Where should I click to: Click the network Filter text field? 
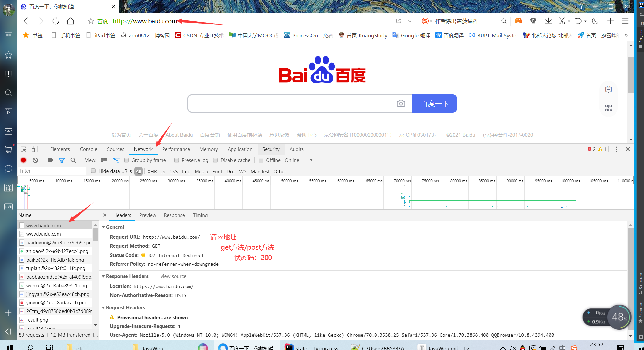coord(52,171)
